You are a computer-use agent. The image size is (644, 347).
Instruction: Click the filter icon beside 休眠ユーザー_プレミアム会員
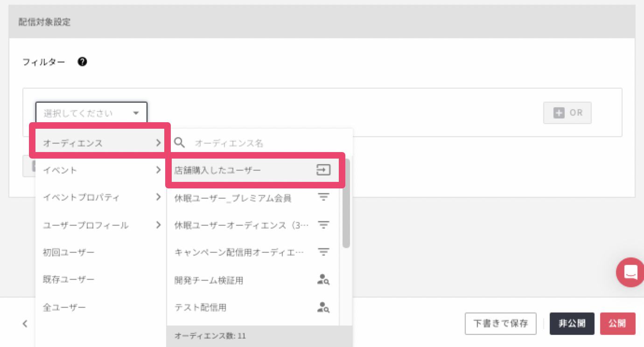[323, 198]
